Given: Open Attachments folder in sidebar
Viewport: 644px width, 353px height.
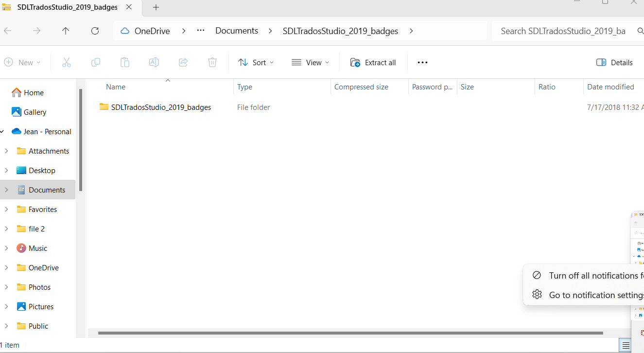Looking at the screenshot, I should pos(43,151).
